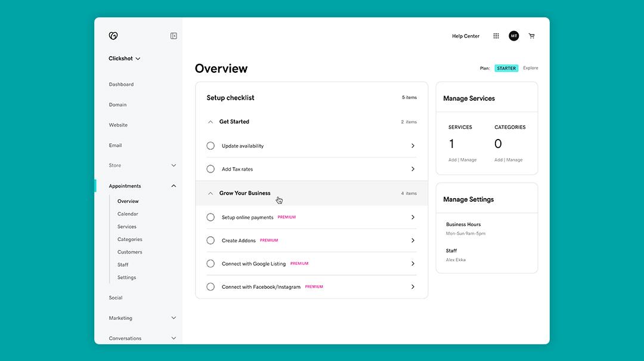Select Services in the Appointments menu
644x361 pixels.
(x=126, y=226)
